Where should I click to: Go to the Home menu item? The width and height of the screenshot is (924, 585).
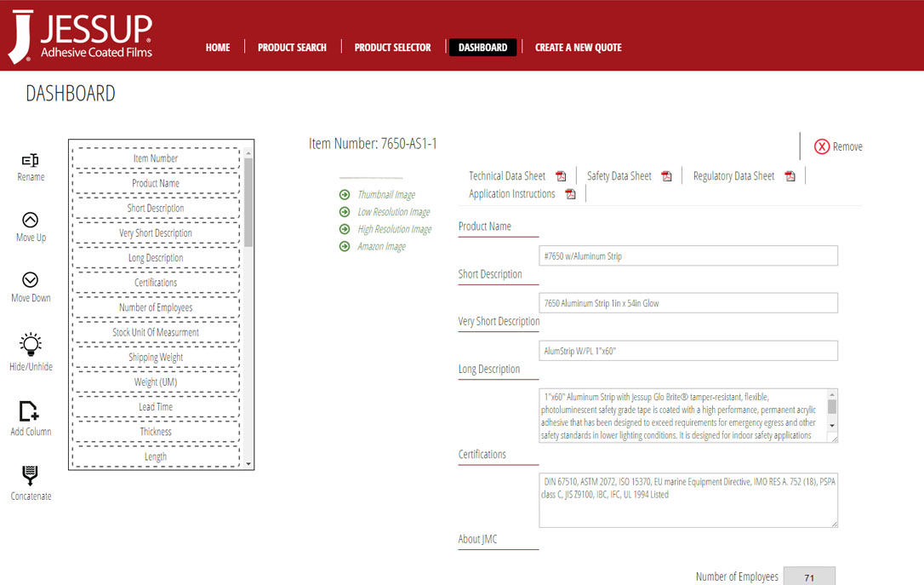coord(218,47)
